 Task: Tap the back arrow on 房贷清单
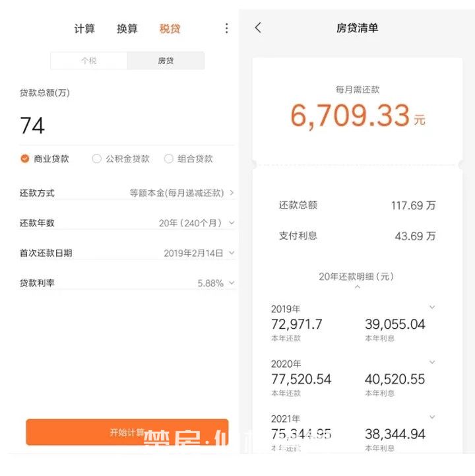[258, 28]
